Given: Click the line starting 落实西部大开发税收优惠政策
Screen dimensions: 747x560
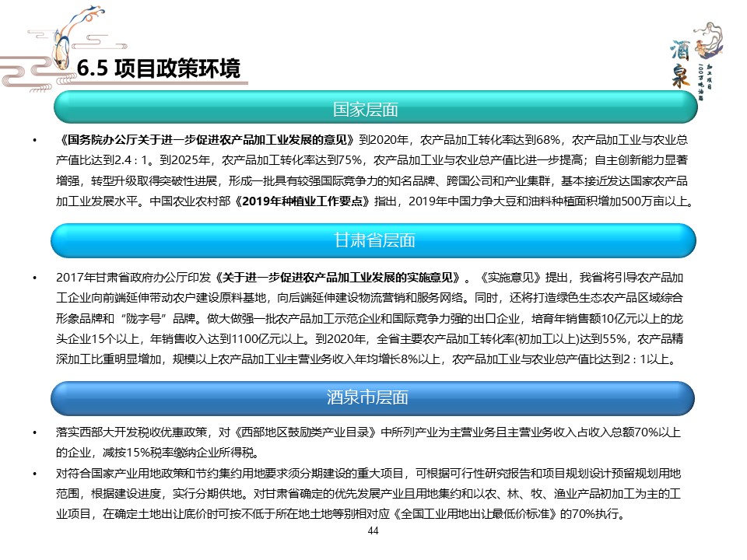Looking at the screenshot, I should coord(368,432).
